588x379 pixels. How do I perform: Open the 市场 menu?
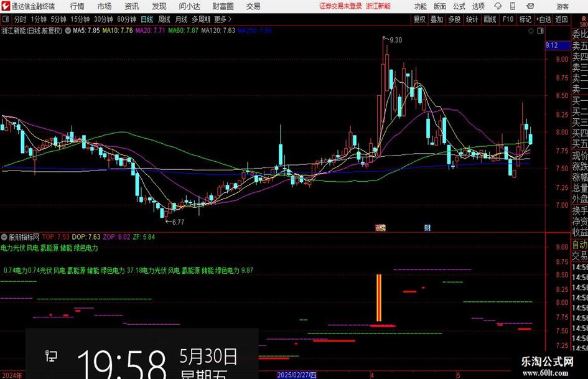(x=105, y=6)
